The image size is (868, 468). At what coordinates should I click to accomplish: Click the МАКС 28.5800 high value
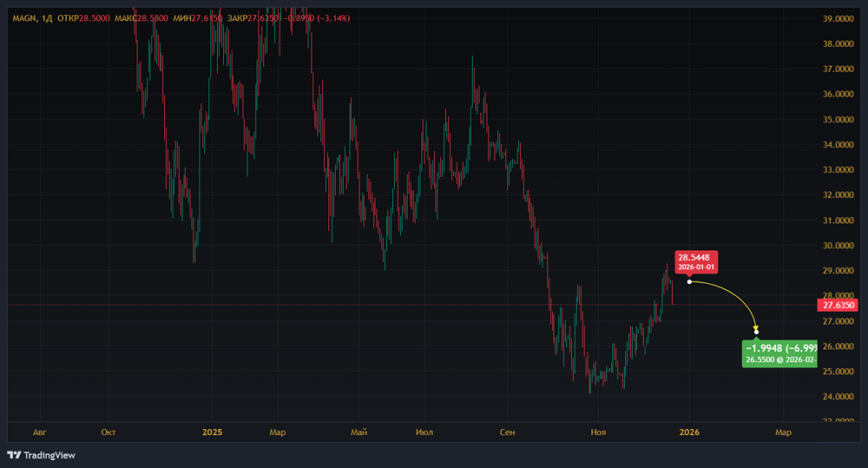click(x=141, y=18)
